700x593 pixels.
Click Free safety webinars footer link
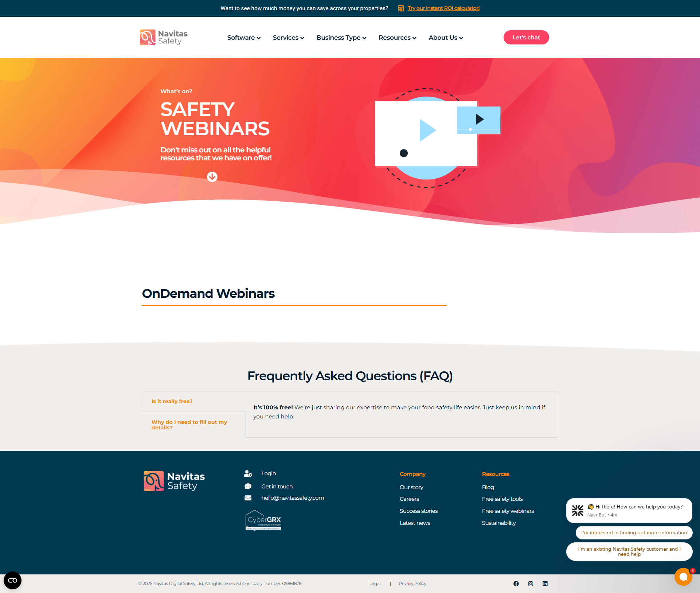point(508,511)
